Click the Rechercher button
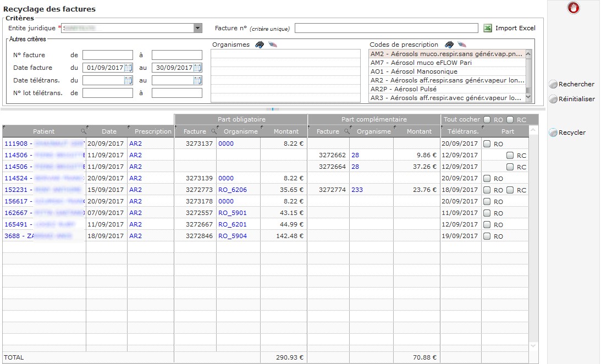Image resolution: width=601 pixels, height=364 pixels. click(571, 84)
